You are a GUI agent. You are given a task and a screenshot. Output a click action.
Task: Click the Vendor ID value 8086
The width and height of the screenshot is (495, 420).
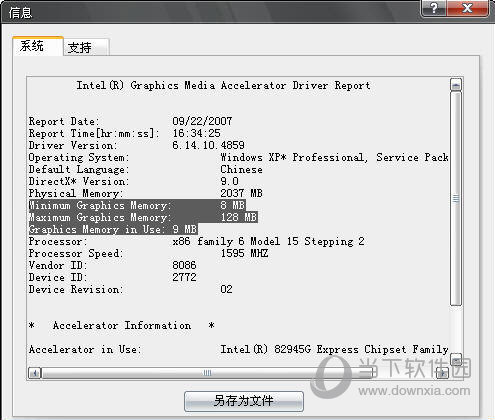point(184,265)
